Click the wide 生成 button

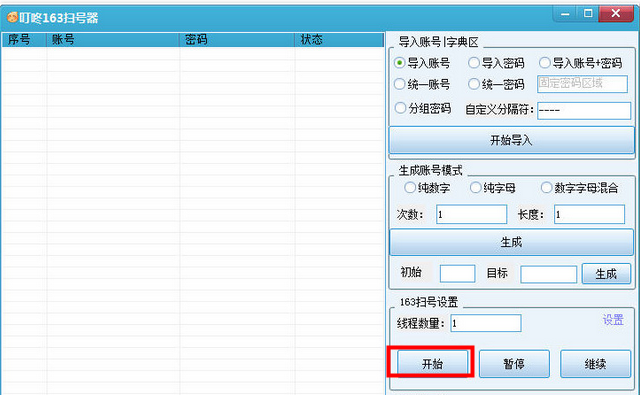pyautogui.click(x=511, y=242)
